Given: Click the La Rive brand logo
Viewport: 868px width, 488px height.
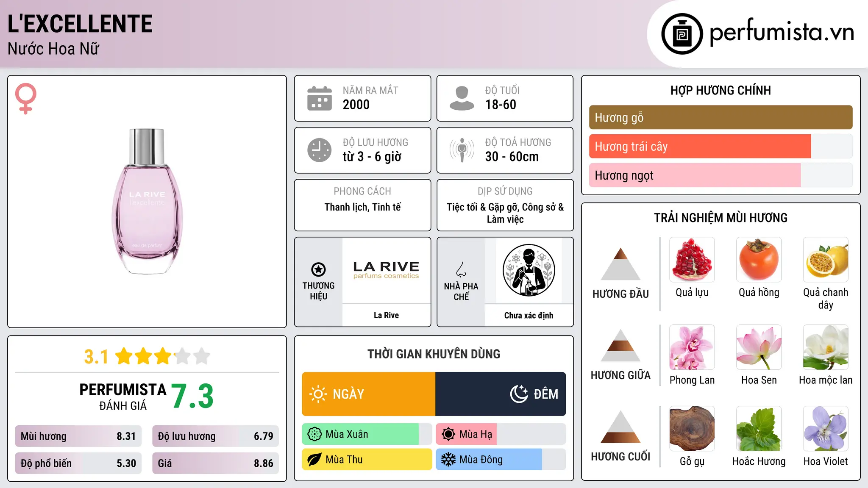Looking at the screenshot, I should [x=386, y=270].
